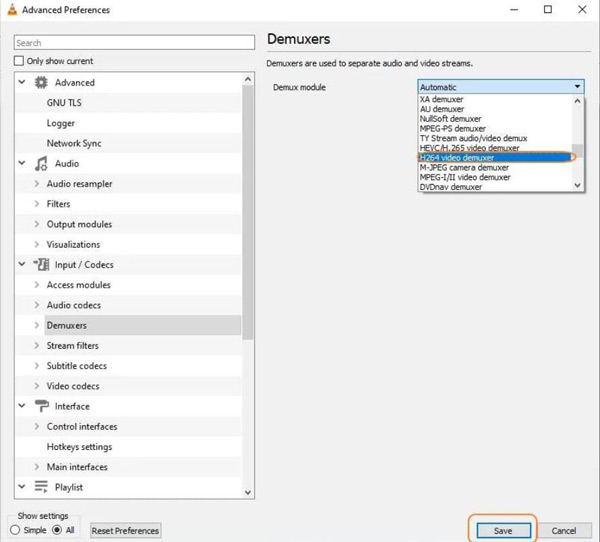Viewport: 600px width, 542px height.
Task: Select H264 video demuxer option
Action: 495,158
